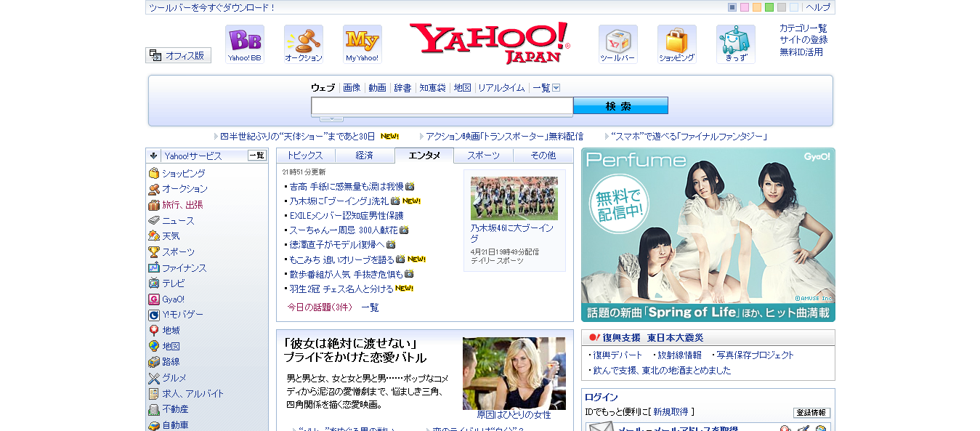Switch to the スポーツ news tab
980x431 pixels.
(x=484, y=156)
